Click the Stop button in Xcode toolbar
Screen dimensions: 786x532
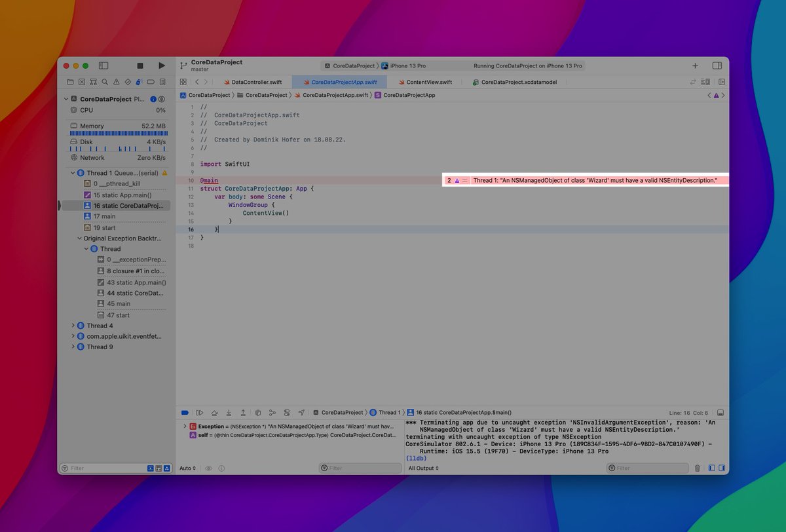140,66
